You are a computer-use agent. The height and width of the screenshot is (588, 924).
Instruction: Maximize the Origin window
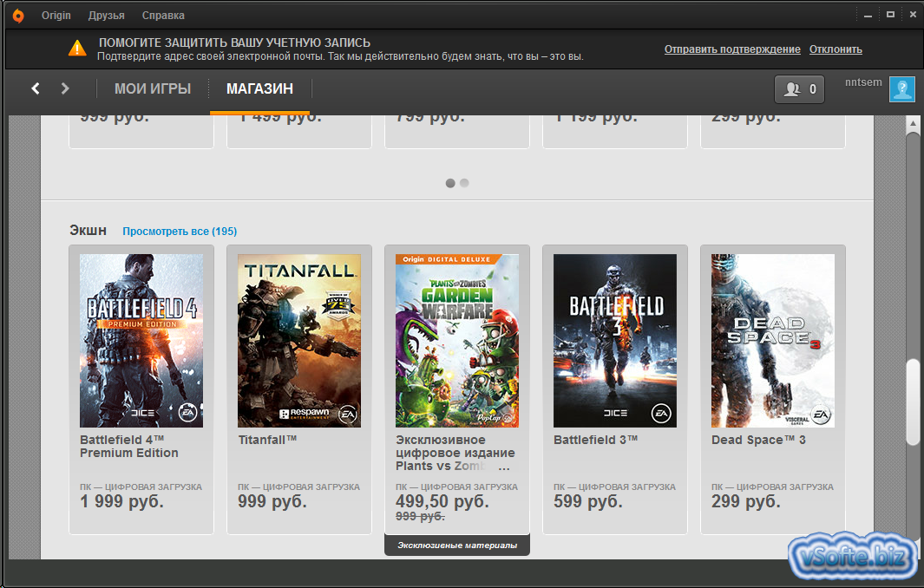[x=890, y=15]
